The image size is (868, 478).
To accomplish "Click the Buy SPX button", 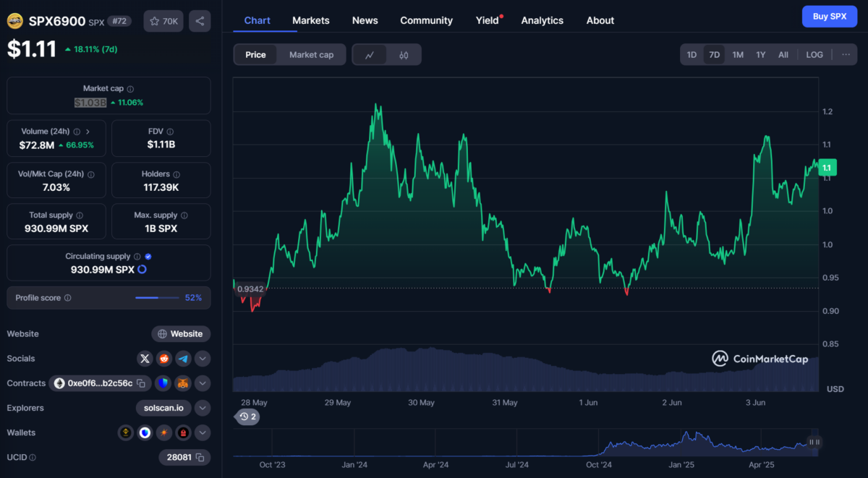I will click(x=830, y=16).
